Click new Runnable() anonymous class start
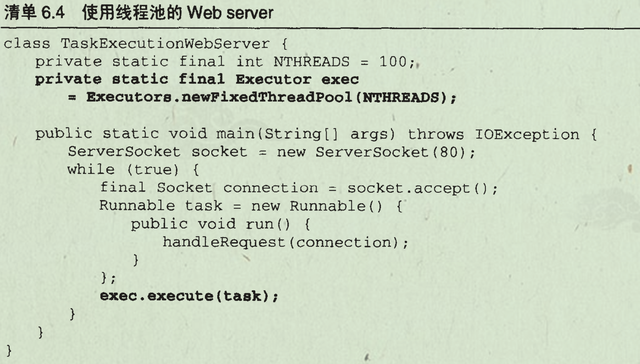The width and height of the screenshot is (640, 364). coord(317,206)
